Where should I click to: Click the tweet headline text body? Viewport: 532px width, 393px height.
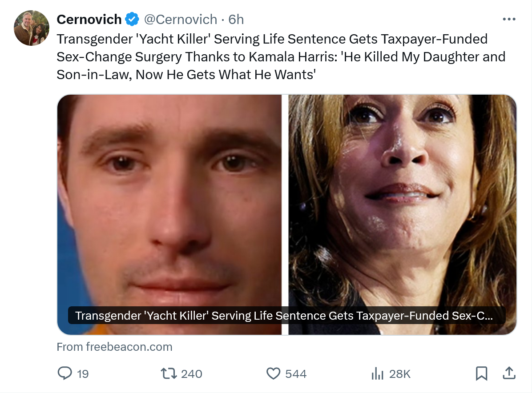point(280,57)
